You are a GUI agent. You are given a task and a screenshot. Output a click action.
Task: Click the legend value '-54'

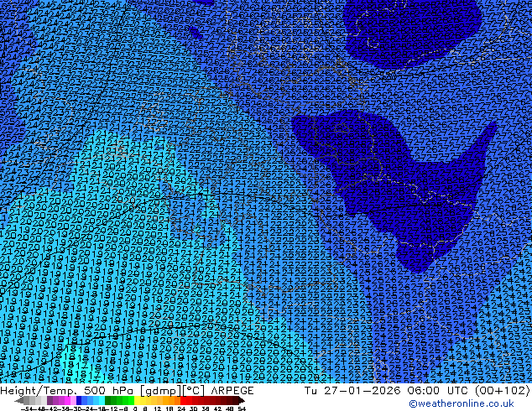tap(27, 408)
